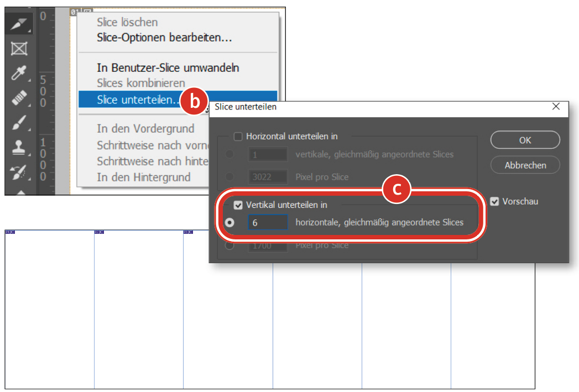This screenshot has height=392, width=579.
Task: Click second slice badge in preview
Action: [100, 232]
